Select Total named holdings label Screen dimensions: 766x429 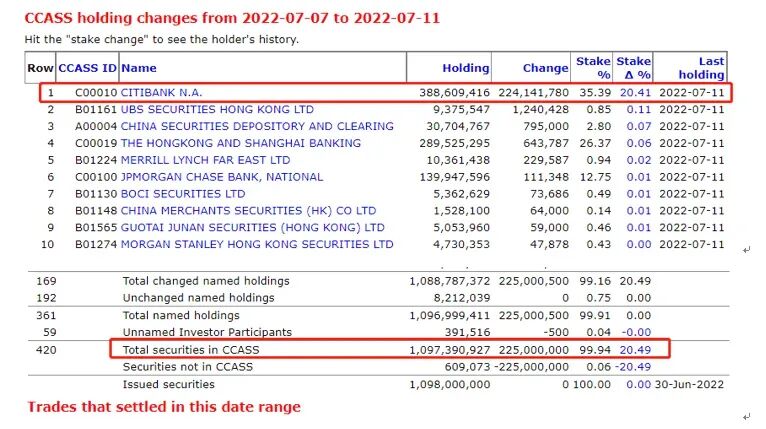pyautogui.click(x=181, y=316)
